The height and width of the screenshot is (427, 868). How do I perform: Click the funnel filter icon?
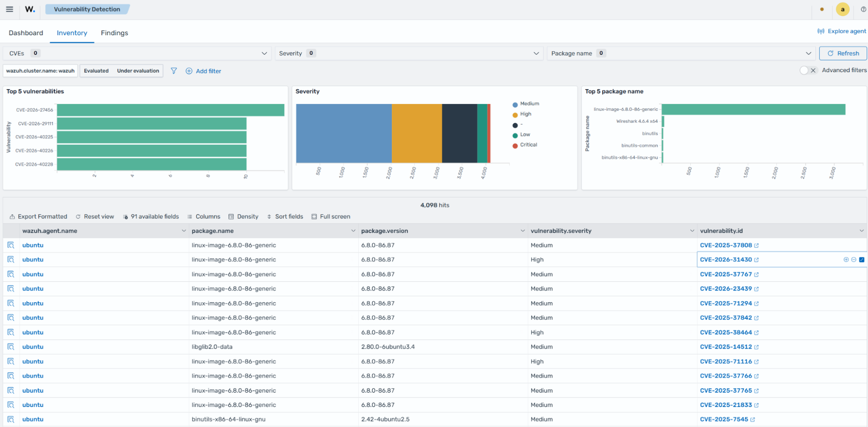click(x=174, y=71)
